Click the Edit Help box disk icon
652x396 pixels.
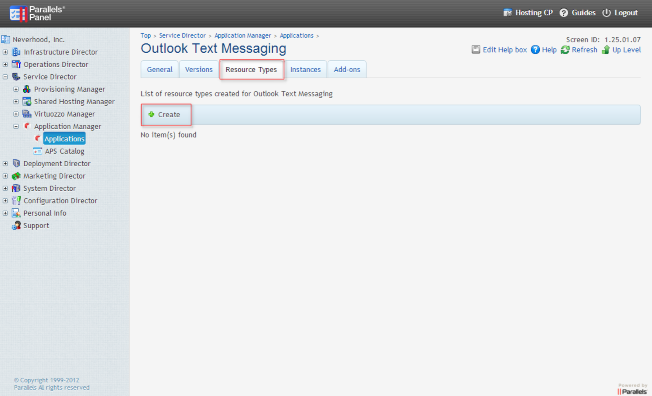coord(476,50)
